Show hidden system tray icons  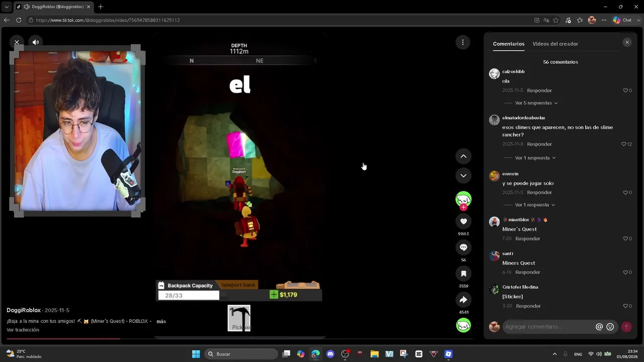[x=554, y=354]
